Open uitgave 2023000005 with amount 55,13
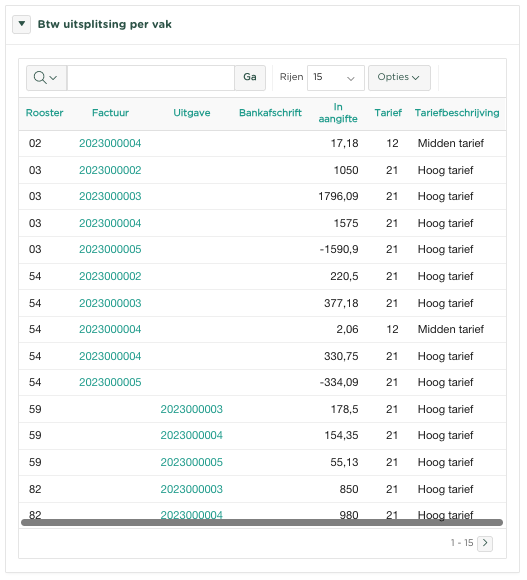 click(x=192, y=462)
